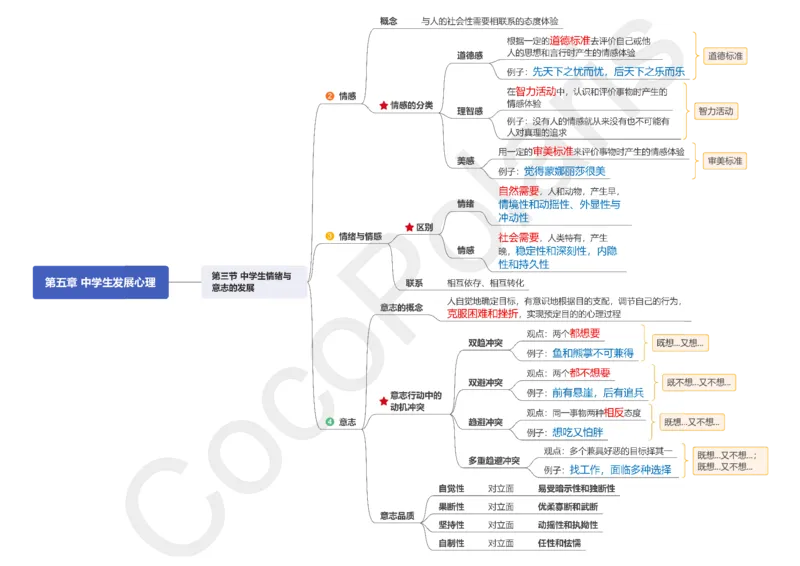This screenshot has width=800, height=566.
Task: Click the callout 既不想...又不想...
Action: (698, 382)
